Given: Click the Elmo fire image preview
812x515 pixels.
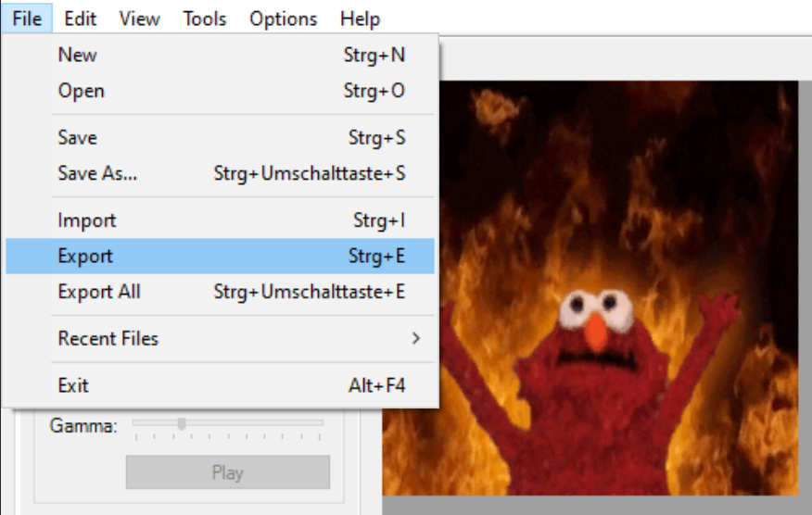Looking at the screenshot, I should pyautogui.click(x=590, y=288).
